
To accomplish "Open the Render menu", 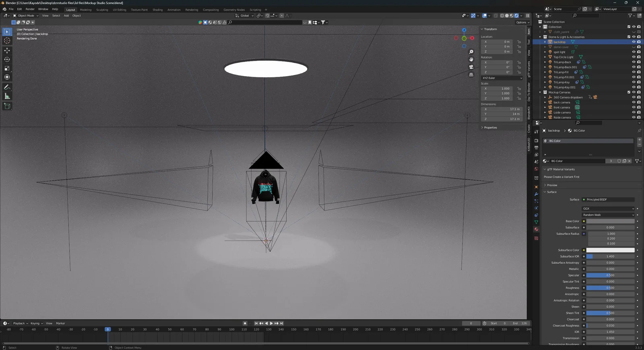I will point(30,9).
